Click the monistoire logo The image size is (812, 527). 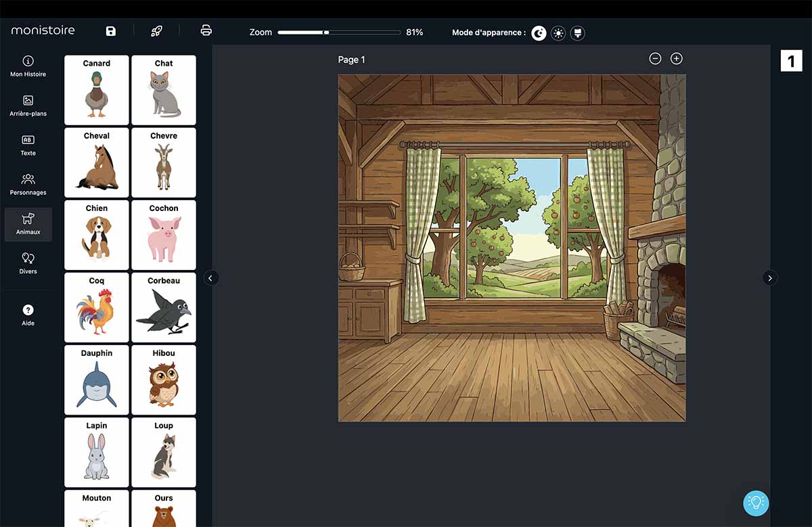pyautogui.click(x=43, y=30)
